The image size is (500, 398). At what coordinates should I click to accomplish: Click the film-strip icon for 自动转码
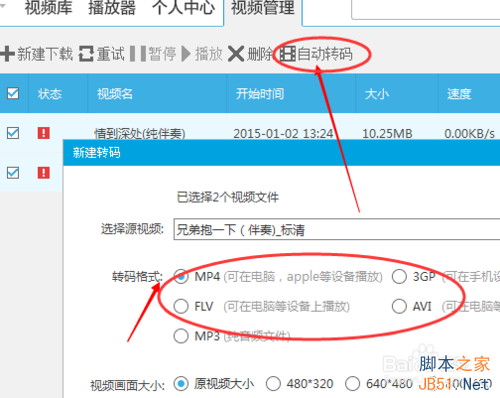tap(287, 54)
